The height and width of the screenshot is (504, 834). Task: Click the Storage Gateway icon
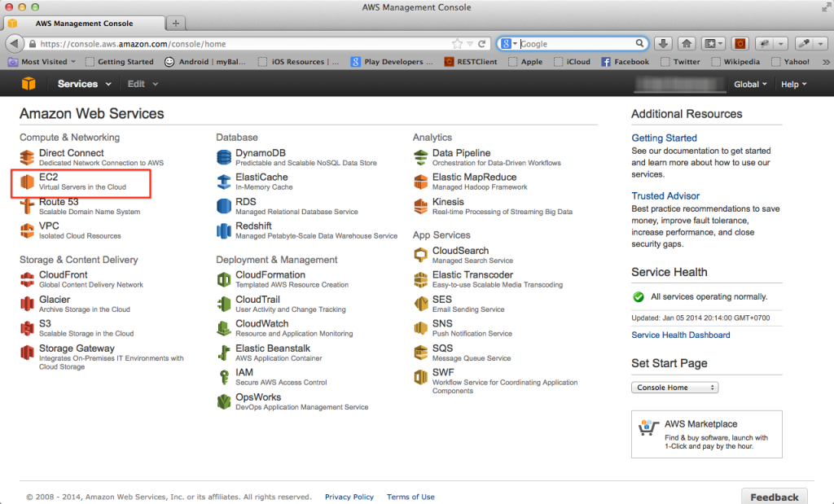(x=27, y=353)
